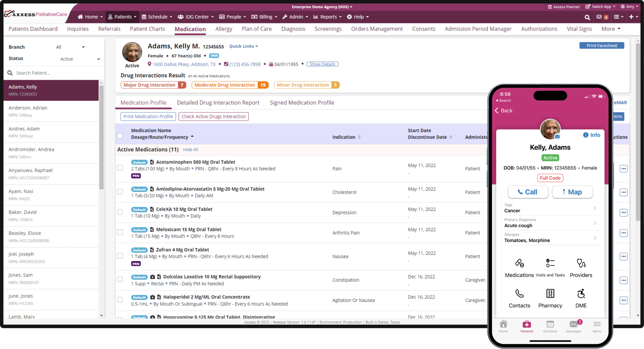Tick the CeleXA 10 Mg medication checkbox
The height and width of the screenshot is (349, 644).
120,212
